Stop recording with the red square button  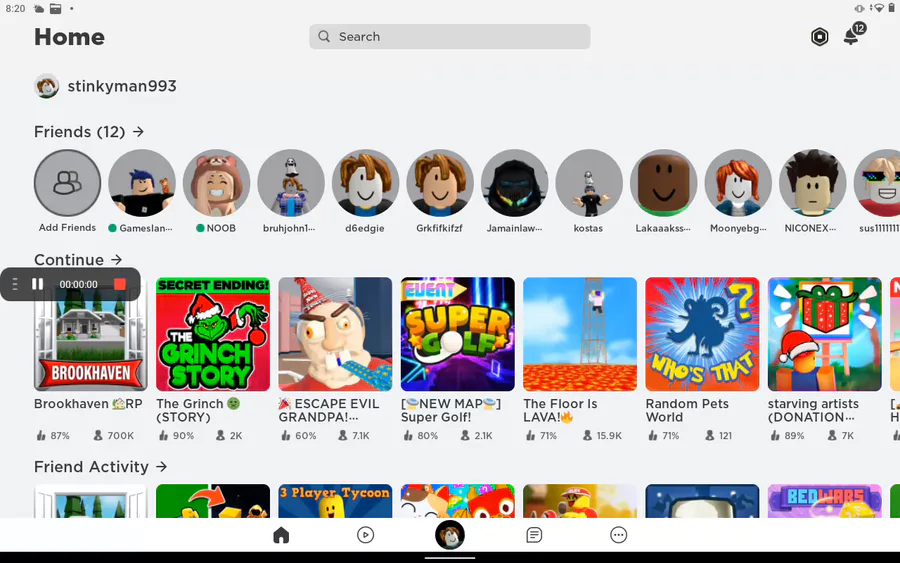click(120, 284)
